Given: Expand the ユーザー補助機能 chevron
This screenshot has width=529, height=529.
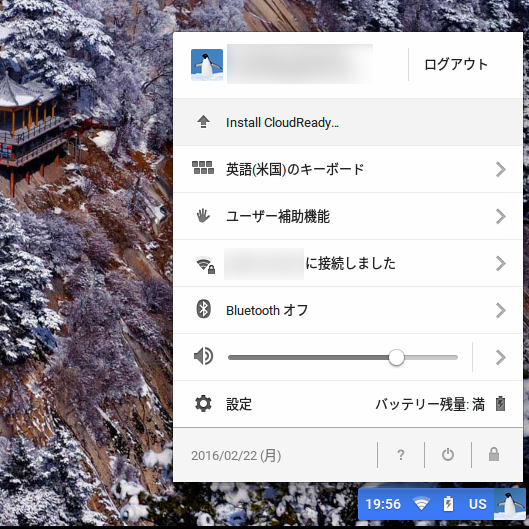Looking at the screenshot, I should (x=501, y=216).
